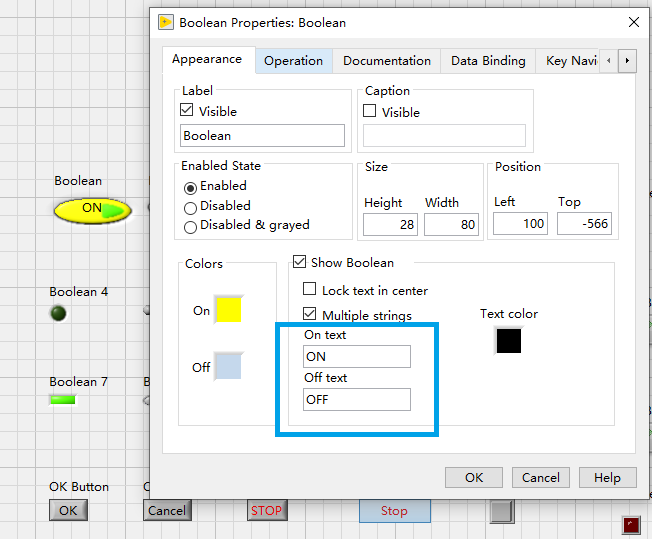
Task: Click Cancel in the properties dialog
Action: [x=541, y=477]
